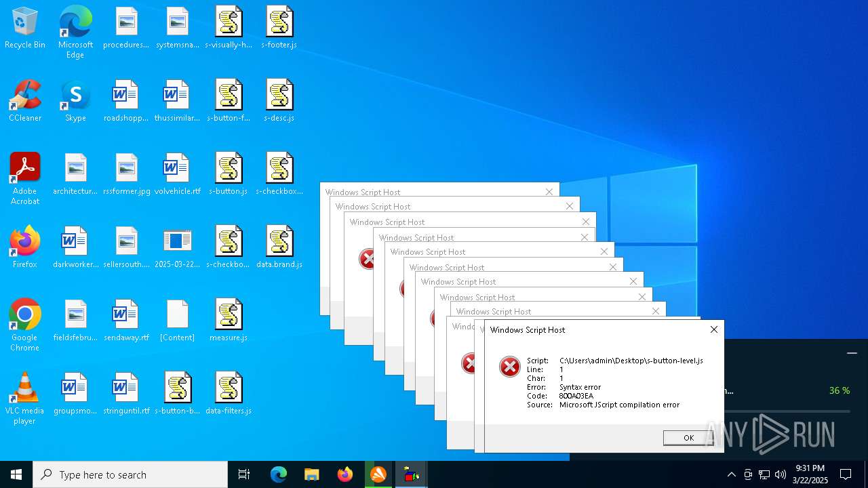The width and height of the screenshot is (868, 488).
Task: Select the Firefox desktop shortcut
Action: coord(25,248)
